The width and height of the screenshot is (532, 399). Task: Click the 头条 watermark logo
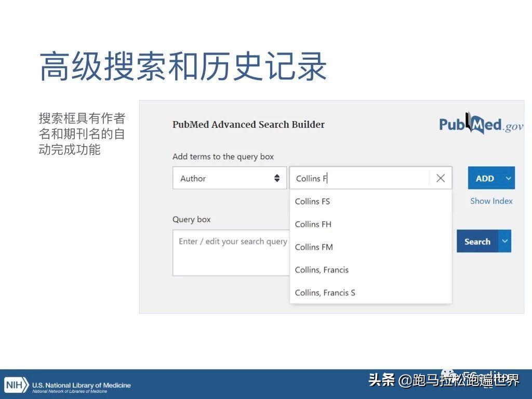383,380
